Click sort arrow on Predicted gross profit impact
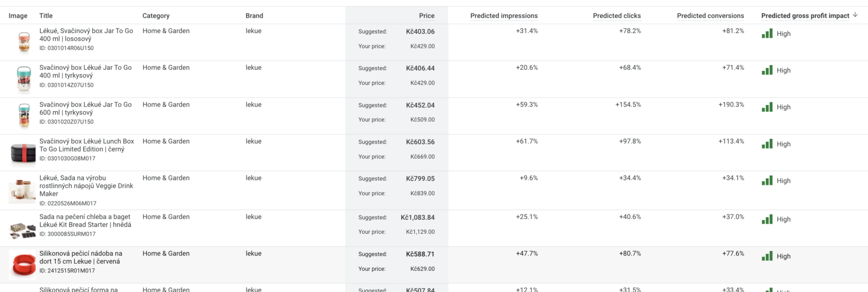Image resolution: width=868 pixels, height=292 pixels. click(x=855, y=15)
